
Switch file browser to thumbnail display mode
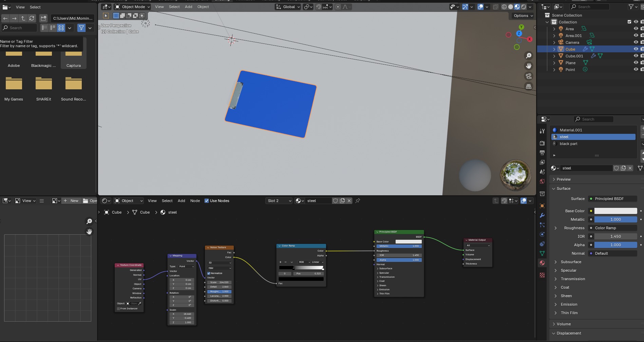pyautogui.click(x=61, y=28)
